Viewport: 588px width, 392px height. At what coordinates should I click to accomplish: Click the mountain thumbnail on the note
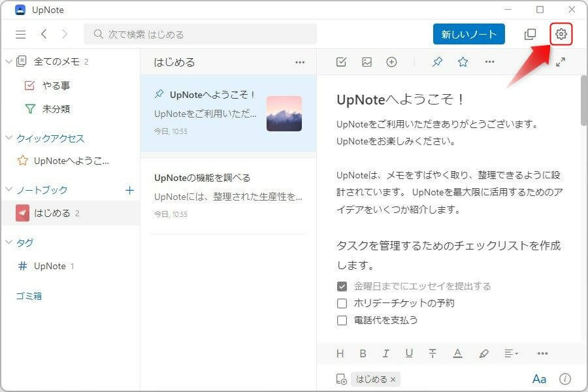[x=284, y=114]
